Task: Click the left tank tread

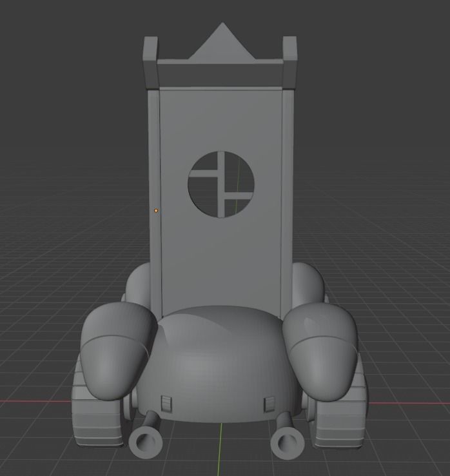Action: click(x=97, y=422)
